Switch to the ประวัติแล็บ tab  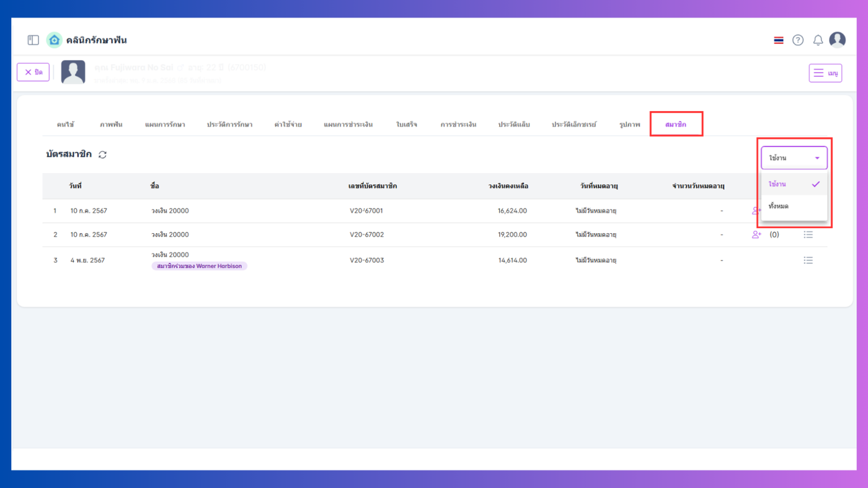pyautogui.click(x=514, y=125)
